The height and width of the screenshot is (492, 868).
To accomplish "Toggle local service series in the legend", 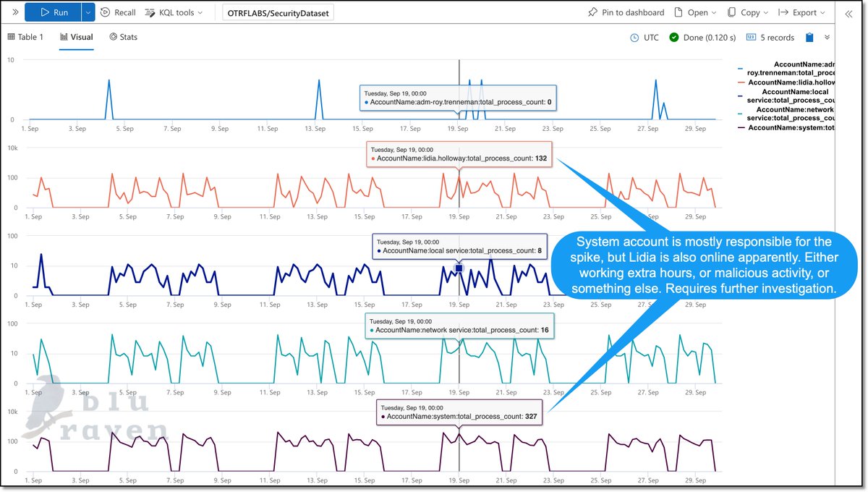I will [787, 96].
